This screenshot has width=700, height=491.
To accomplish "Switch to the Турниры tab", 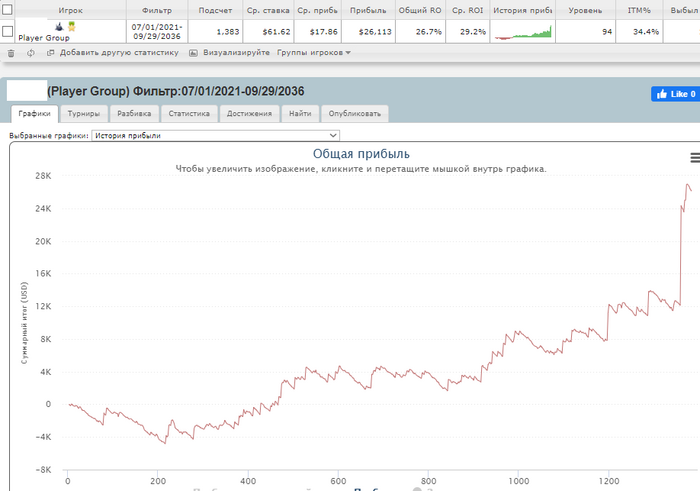I will pos(83,113).
